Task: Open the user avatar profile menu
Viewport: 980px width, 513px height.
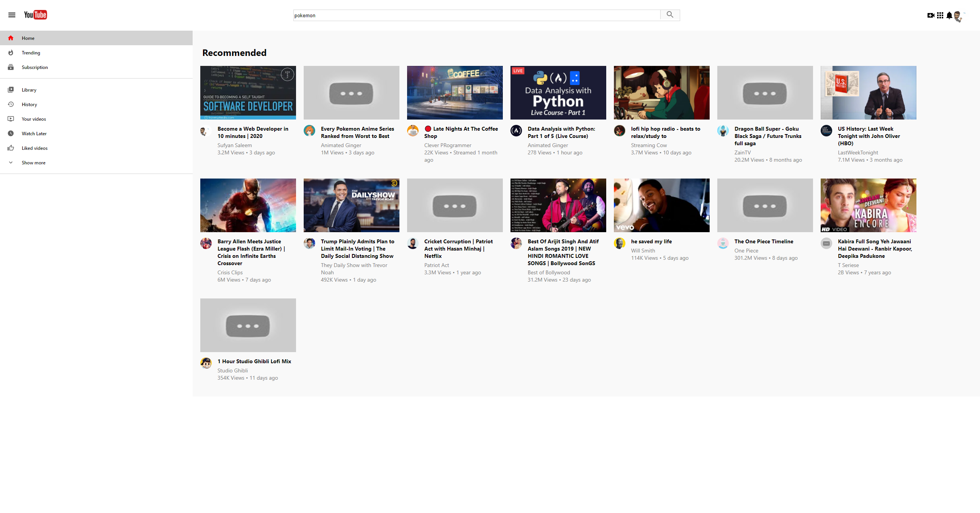Action: [958, 16]
